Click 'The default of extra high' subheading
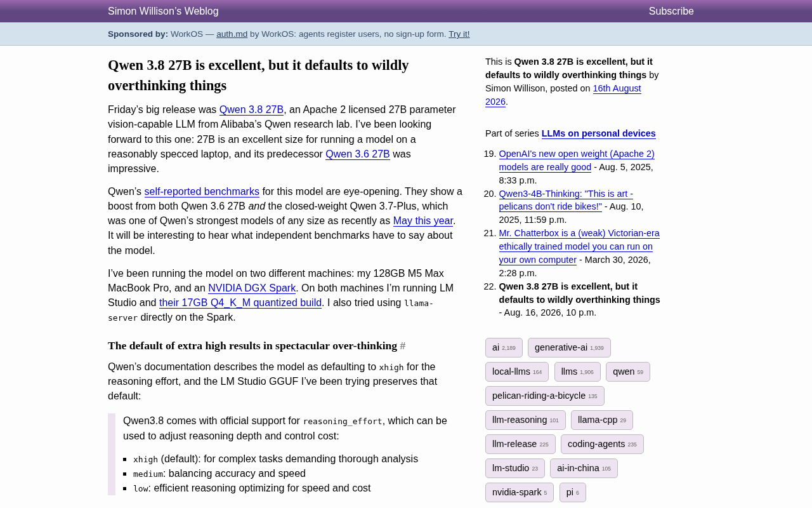The width and height of the screenshot is (812, 508). pos(252,346)
